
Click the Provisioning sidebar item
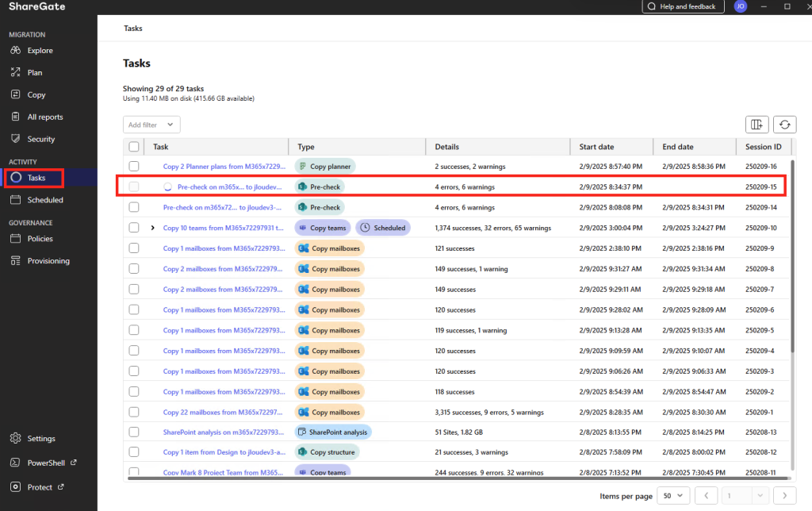click(x=48, y=261)
